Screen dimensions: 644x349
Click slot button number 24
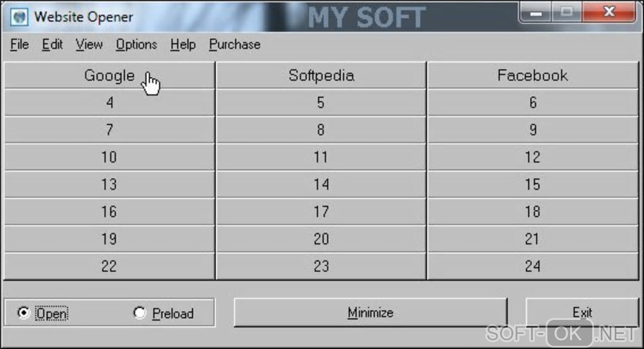point(533,266)
